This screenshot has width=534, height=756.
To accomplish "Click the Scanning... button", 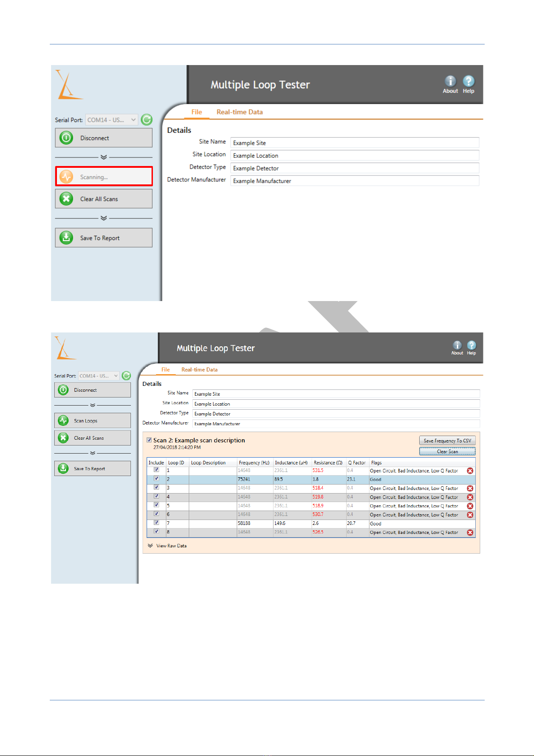I will pos(104,176).
